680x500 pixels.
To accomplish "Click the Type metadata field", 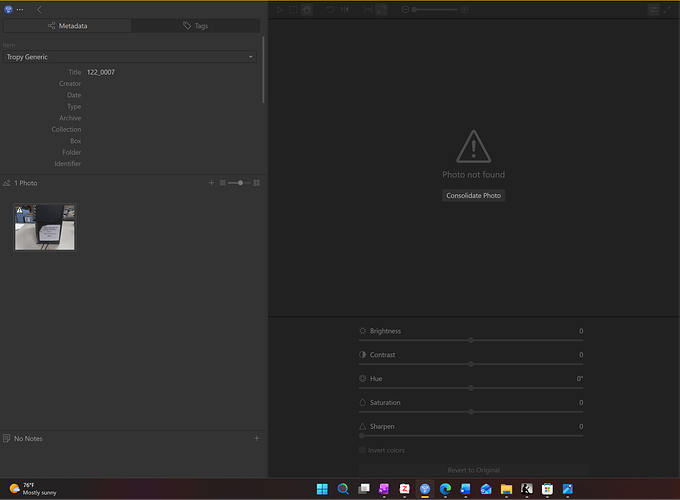I will point(171,107).
